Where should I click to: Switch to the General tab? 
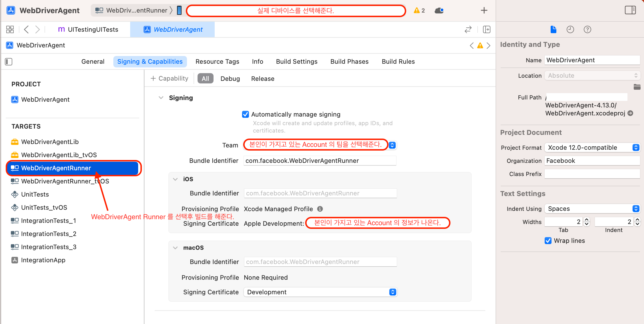(93, 62)
